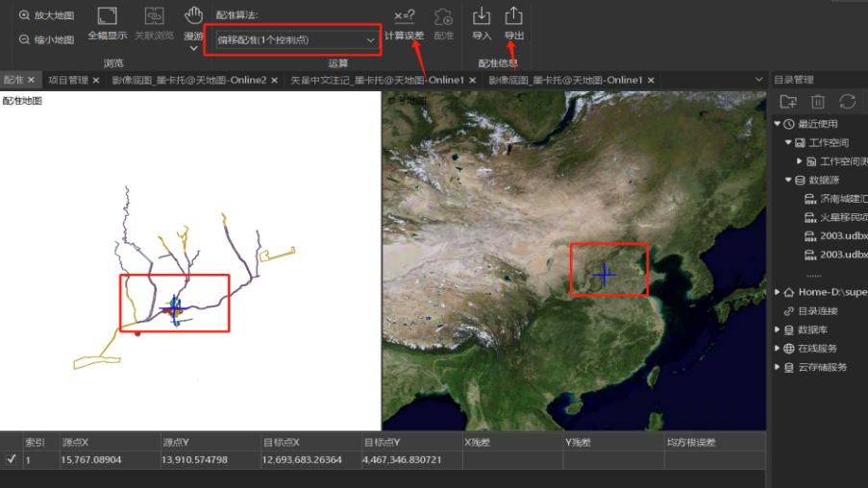Click blue control point cross on reference map
Screen dimensions: 868x488
(x=604, y=275)
